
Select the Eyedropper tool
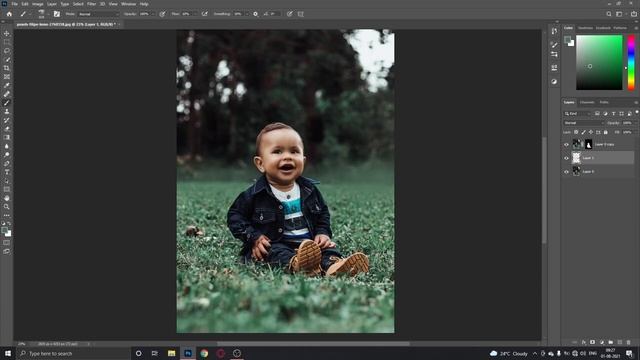[x=7, y=85]
